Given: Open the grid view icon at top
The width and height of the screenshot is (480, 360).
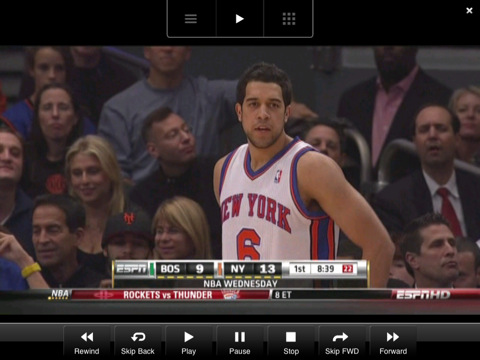Looking at the screenshot, I should point(289,19).
